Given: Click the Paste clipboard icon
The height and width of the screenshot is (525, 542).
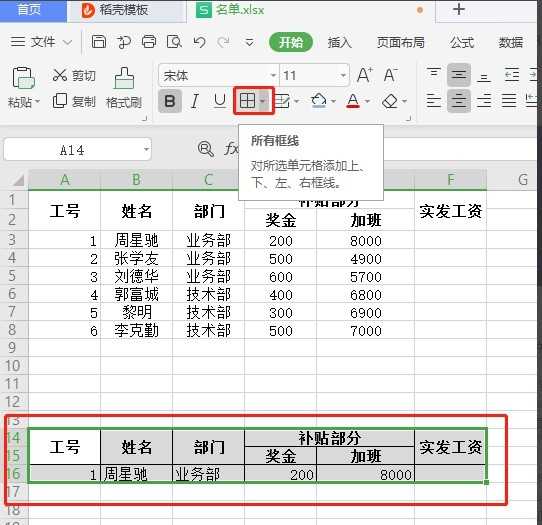Looking at the screenshot, I should pos(24,77).
